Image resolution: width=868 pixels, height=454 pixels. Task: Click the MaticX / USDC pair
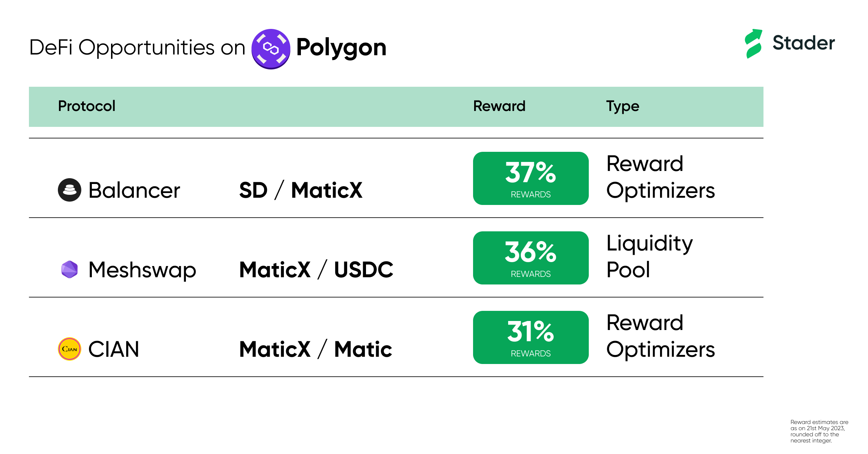[316, 270]
